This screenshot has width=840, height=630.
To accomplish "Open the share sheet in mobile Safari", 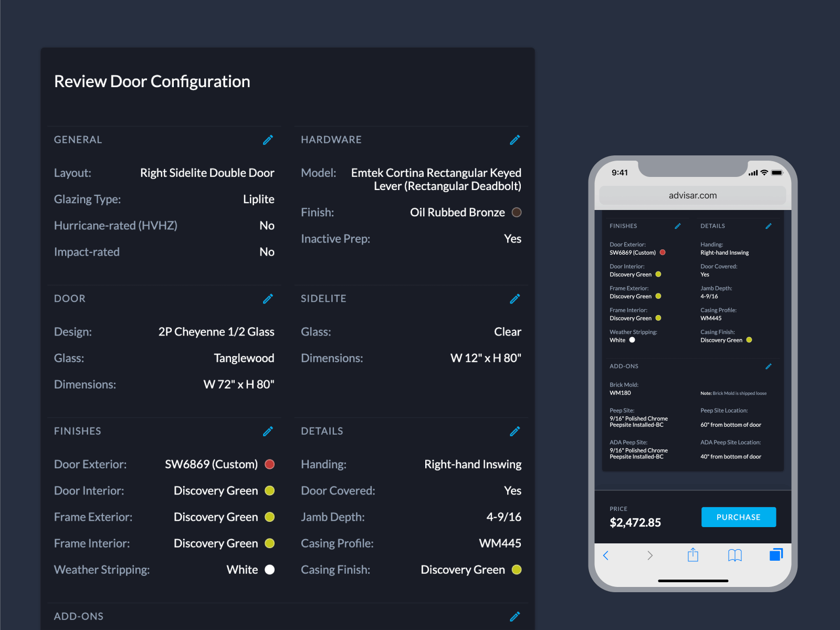I will [x=693, y=555].
